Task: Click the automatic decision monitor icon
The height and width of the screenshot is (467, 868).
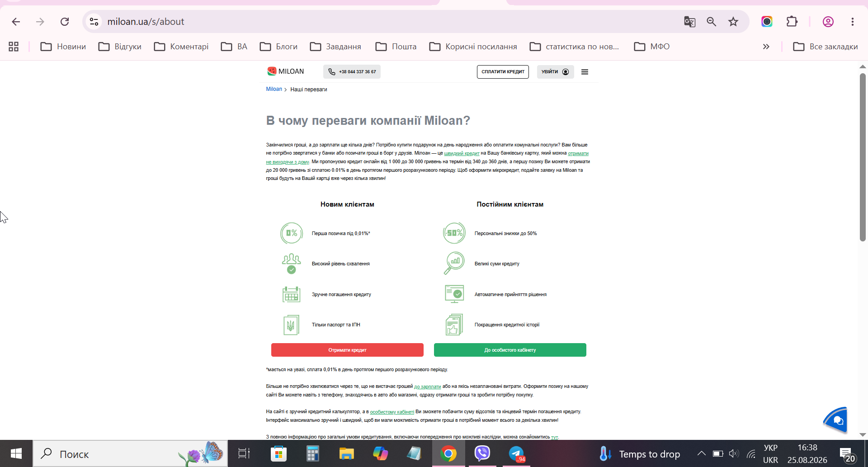Action: [454, 294]
